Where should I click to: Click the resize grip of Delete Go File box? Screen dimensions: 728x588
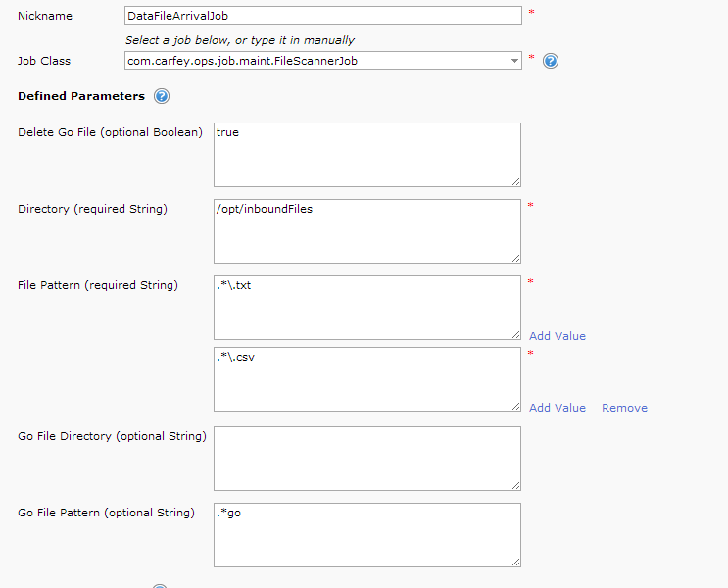tap(514, 180)
